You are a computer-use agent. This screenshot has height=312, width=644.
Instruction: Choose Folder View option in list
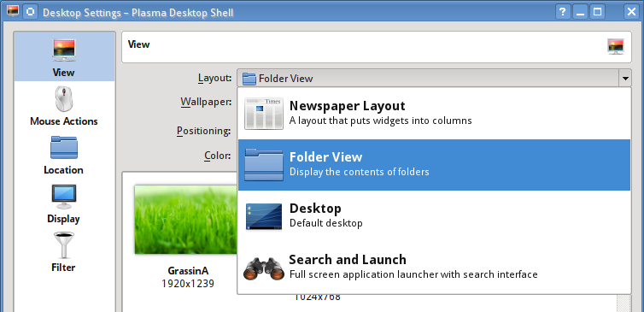click(434, 165)
